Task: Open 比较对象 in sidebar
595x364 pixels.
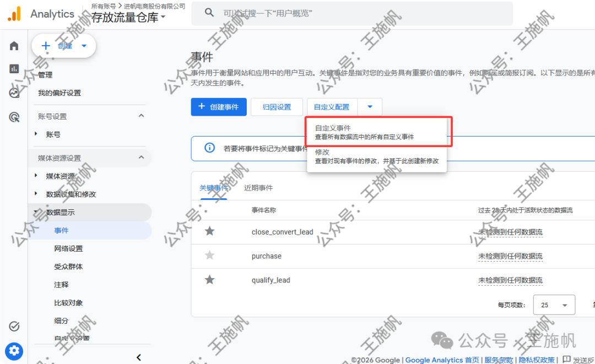Action: pos(68,302)
